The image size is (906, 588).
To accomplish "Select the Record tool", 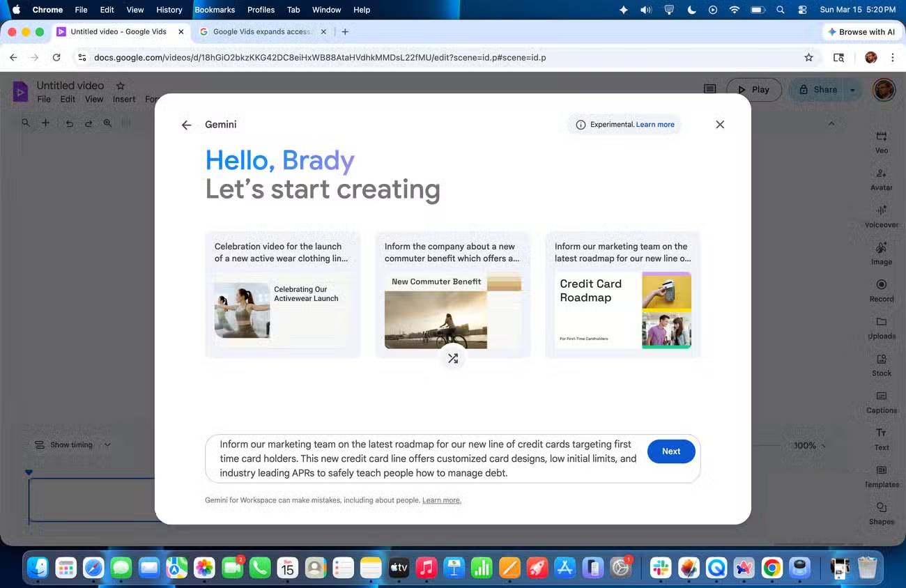I will (881, 290).
